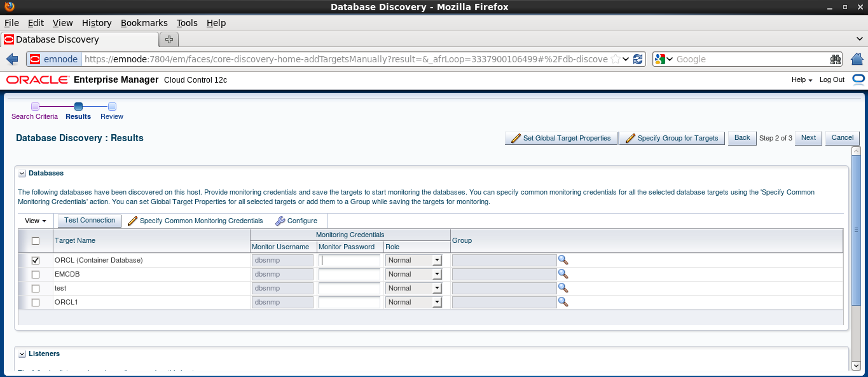868x377 pixels.
Task: Click the scrollbar up arrow
Action: (856, 151)
